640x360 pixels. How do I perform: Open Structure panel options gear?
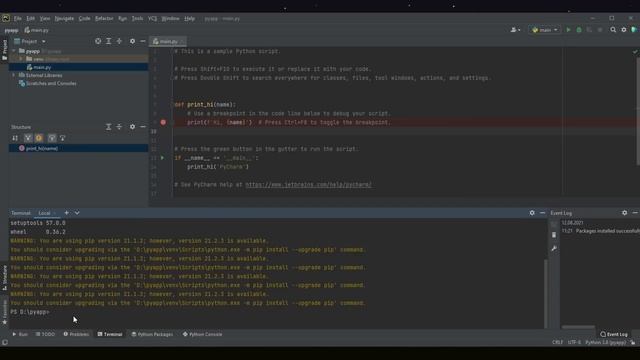(132, 127)
